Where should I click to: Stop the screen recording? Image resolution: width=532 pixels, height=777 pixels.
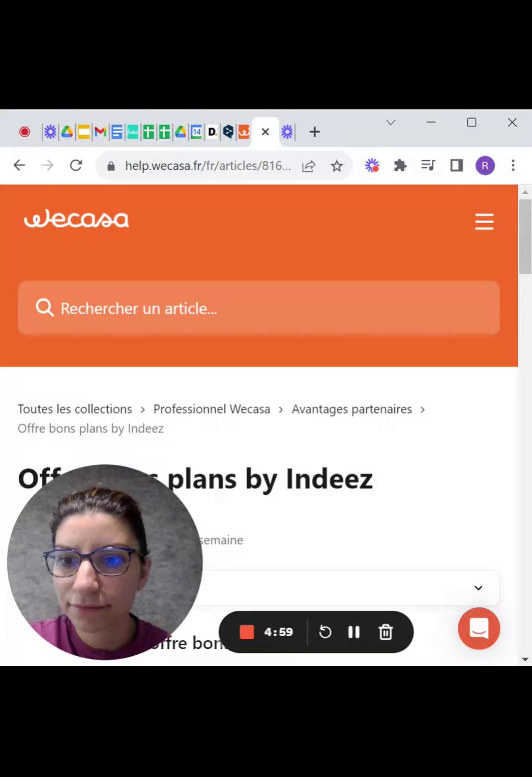247,632
